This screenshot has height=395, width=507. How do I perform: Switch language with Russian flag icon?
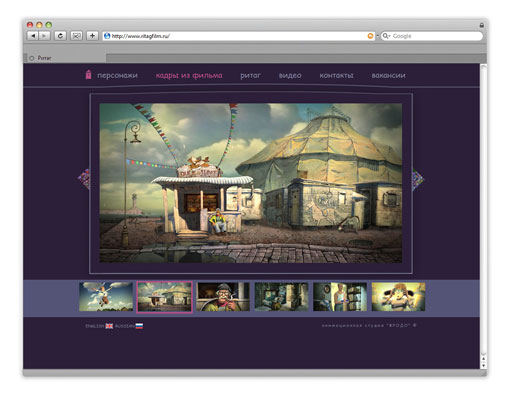[139, 326]
